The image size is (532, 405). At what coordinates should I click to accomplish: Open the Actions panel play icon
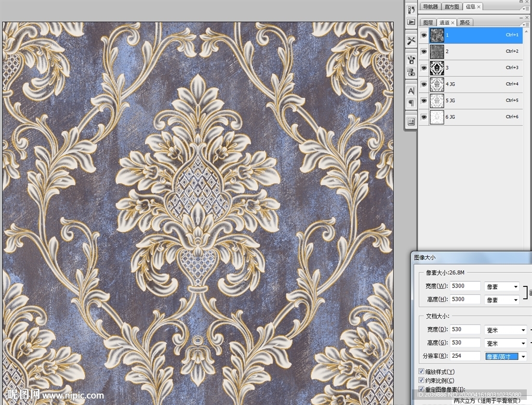click(411, 22)
